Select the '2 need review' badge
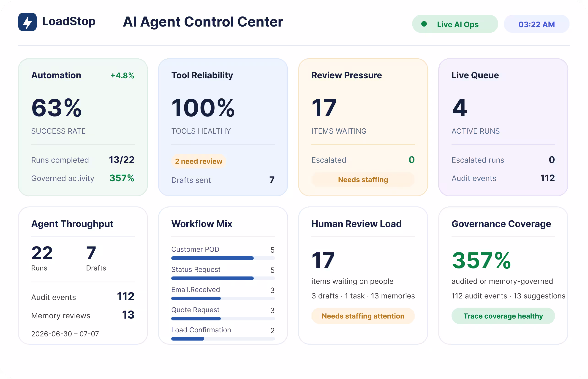The image size is (588, 379). (199, 161)
